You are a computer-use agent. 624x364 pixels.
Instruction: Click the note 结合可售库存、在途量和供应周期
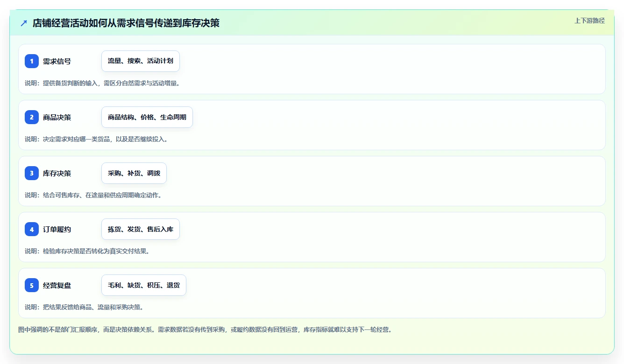(89, 195)
